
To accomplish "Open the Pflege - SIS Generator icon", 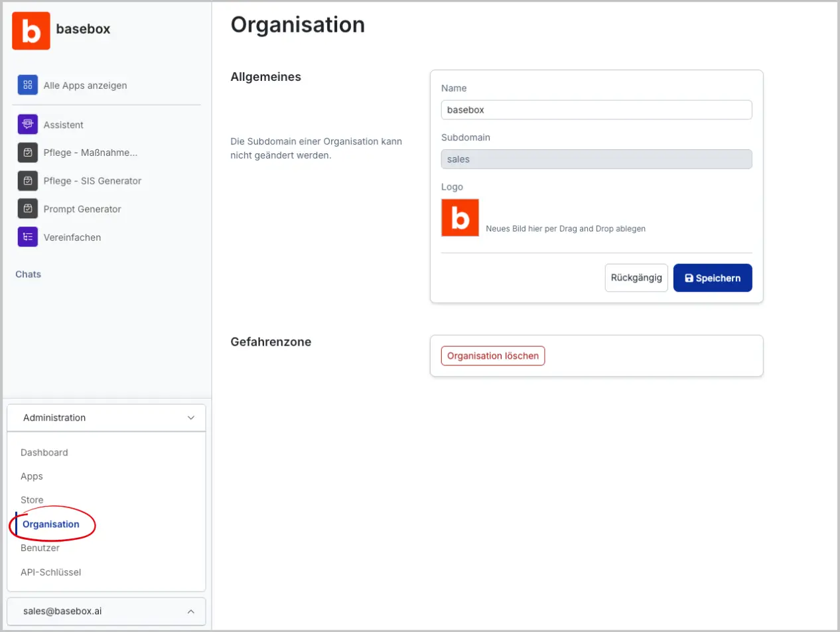I will [x=27, y=180].
